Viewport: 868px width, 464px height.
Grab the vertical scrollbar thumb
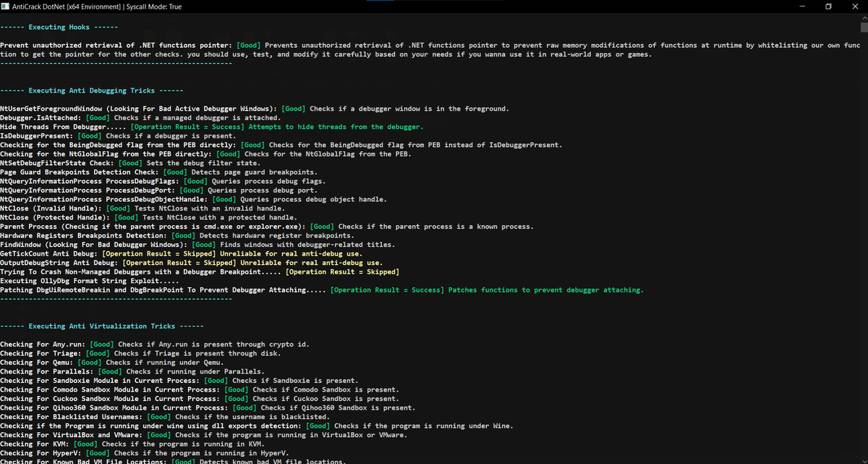pyautogui.click(x=863, y=28)
